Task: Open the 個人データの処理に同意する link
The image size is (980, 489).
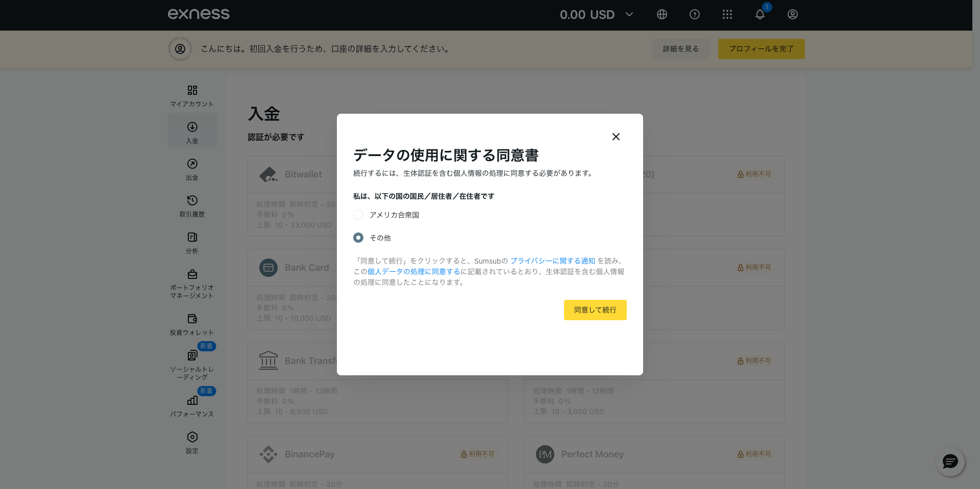Action: (x=413, y=272)
